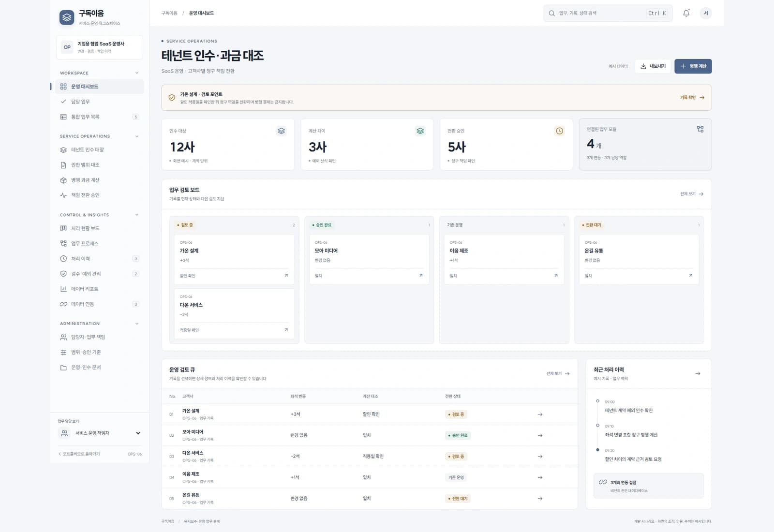
Task: Click the 병행 과금 계산 cube icon
Action: point(63,180)
